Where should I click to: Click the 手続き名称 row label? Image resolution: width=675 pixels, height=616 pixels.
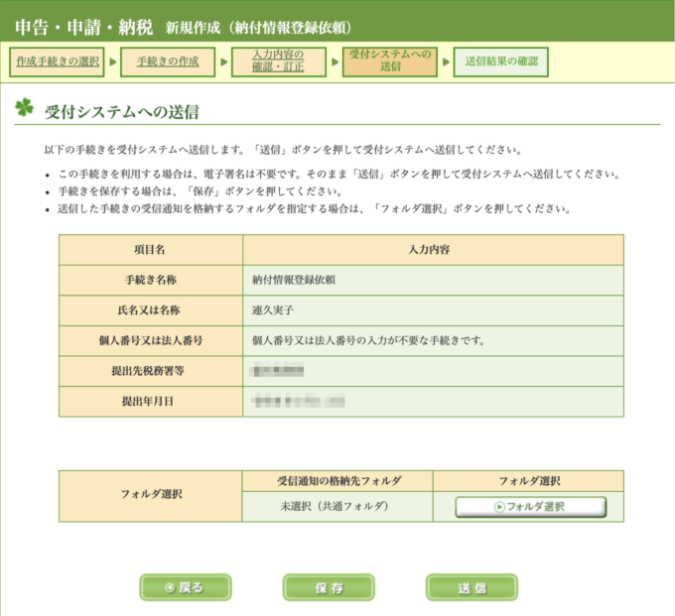pos(151,280)
